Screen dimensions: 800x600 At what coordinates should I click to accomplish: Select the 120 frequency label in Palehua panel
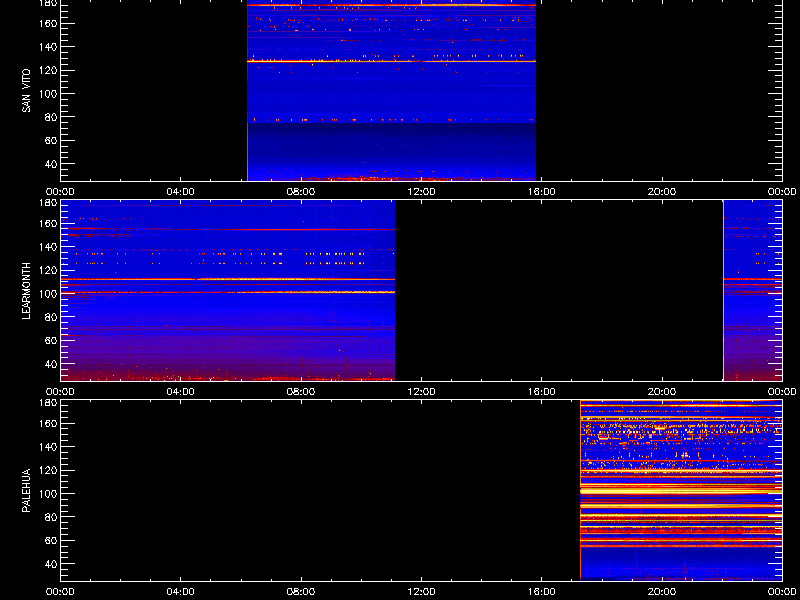[x=49, y=470]
